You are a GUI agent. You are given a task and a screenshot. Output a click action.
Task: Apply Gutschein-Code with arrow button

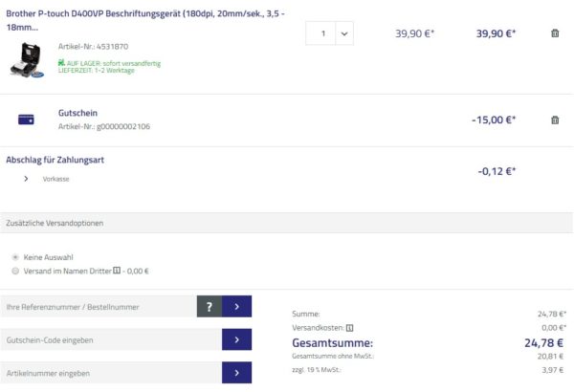click(x=236, y=339)
